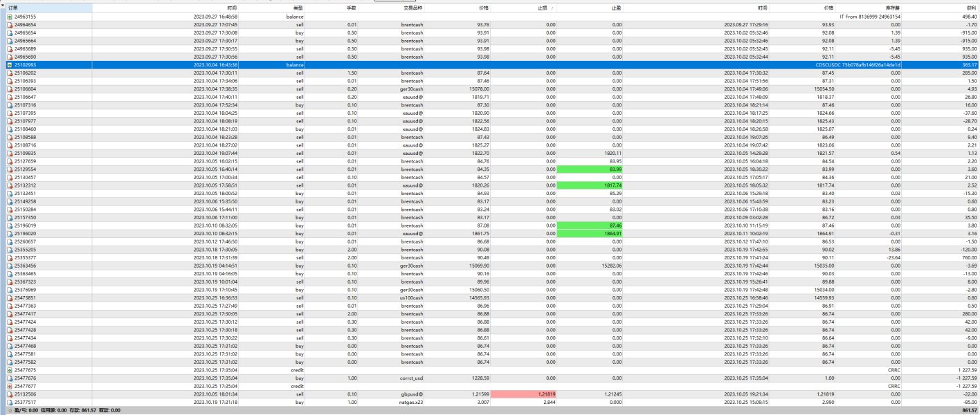Click the buy icon of order 25377517
980x415 pixels.
[10, 403]
